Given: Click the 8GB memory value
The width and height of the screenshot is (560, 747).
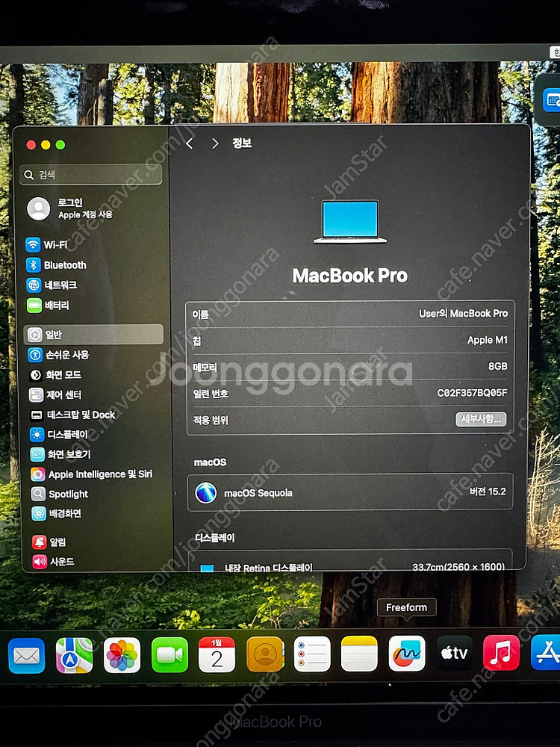Looking at the screenshot, I should tap(497, 366).
